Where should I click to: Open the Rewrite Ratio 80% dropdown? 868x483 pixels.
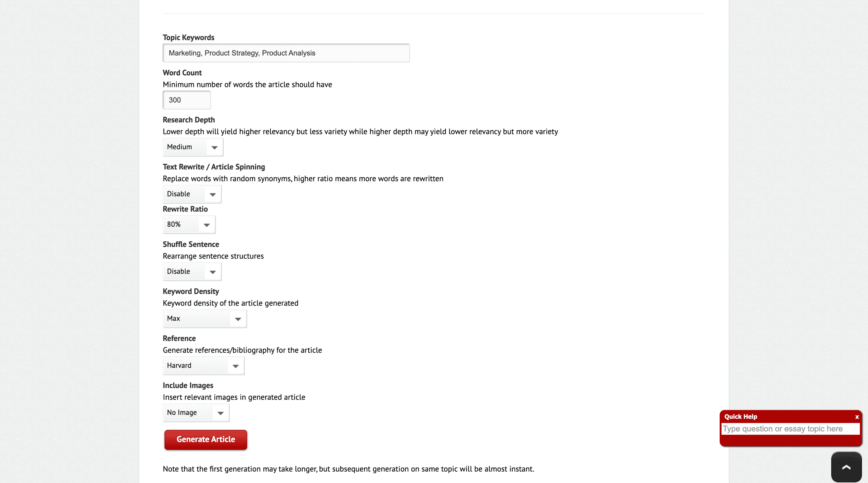[189, 224]
